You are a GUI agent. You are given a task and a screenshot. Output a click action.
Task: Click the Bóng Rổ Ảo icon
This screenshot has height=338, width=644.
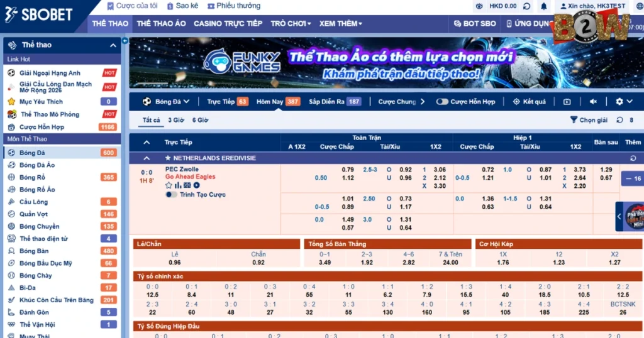(11, 190)
